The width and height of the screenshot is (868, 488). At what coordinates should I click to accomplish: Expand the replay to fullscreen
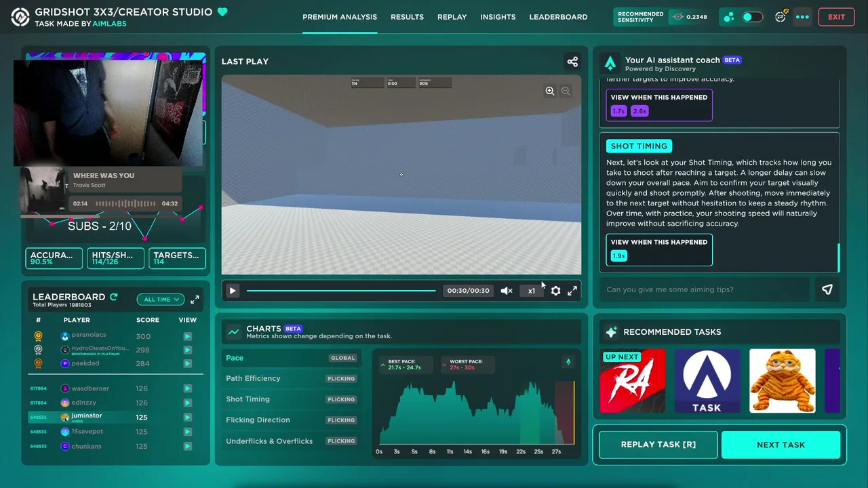click(572, 291)
